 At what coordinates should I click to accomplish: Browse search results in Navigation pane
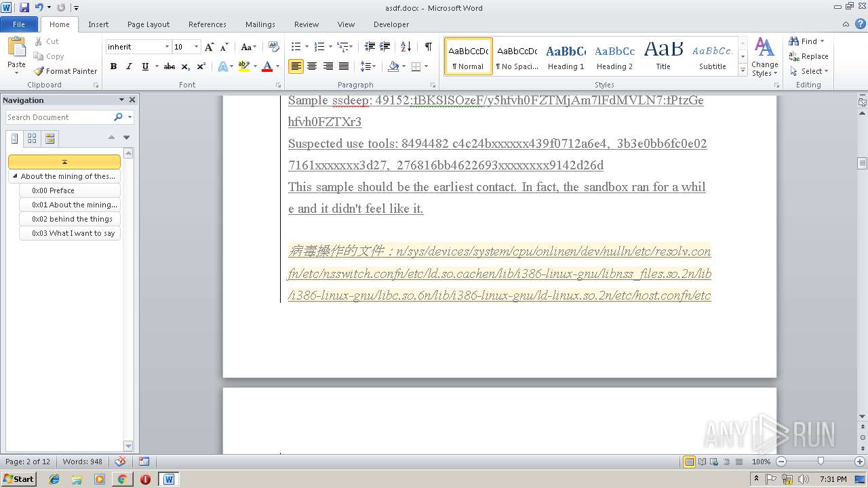coord(50,138)
